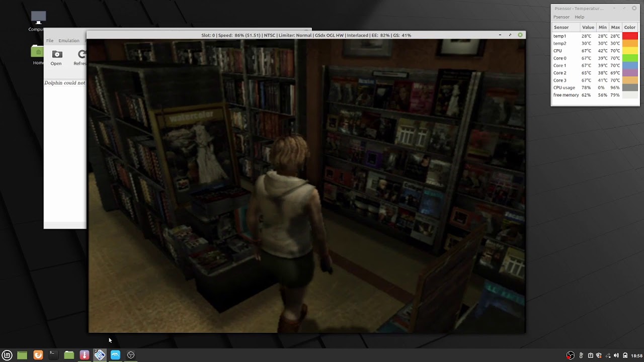Select the Core 0 sensor row name

pyautogui.click(x=559, y=58)
